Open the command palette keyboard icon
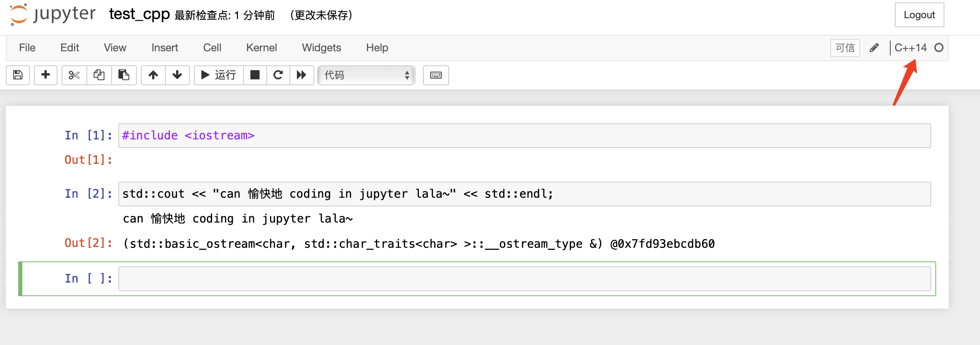Viewport: 980px width, 345px height. click(436, 75)
